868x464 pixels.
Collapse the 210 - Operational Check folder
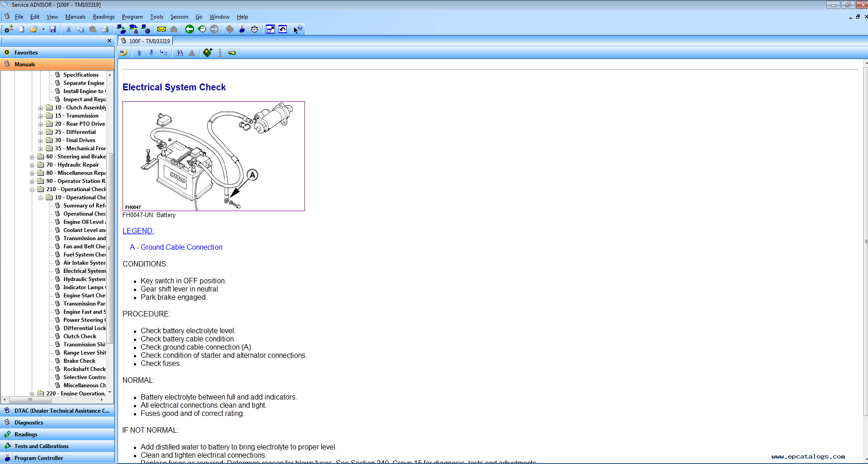tap(32, 190)
